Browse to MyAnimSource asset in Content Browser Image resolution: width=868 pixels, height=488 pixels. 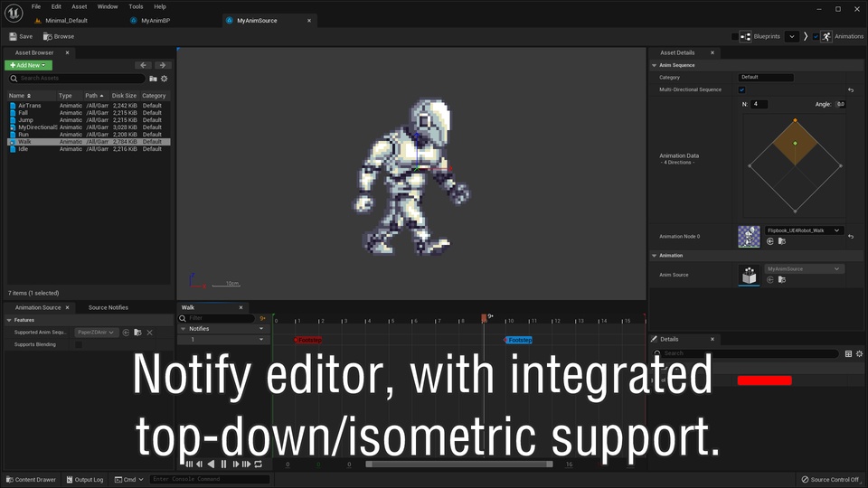point(781,279)
